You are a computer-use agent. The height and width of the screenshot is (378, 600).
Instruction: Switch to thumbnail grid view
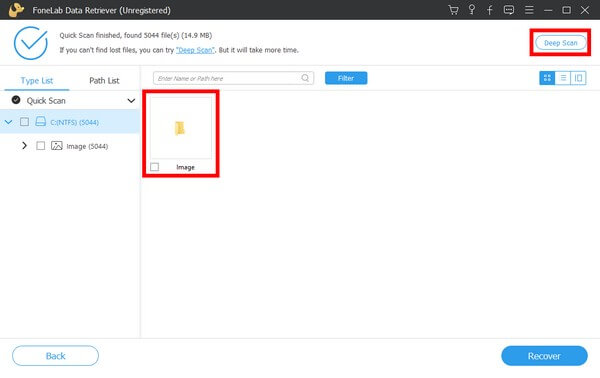[x=547, y=78]
